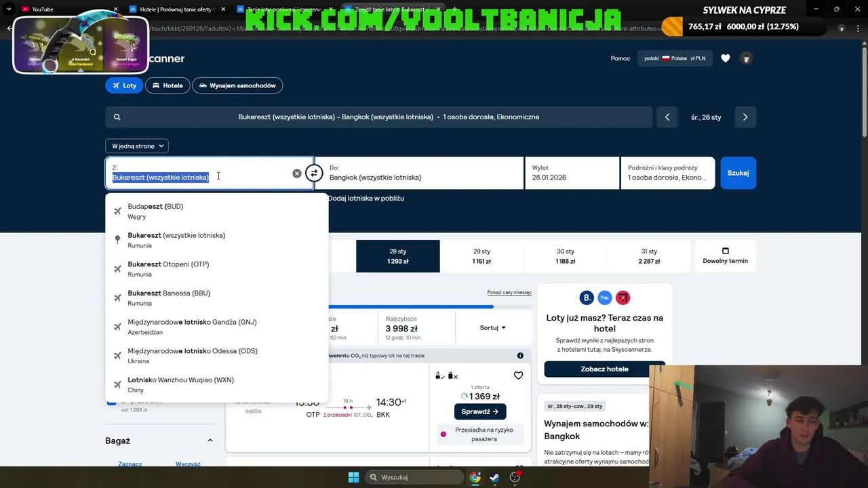Switch to the Wynajem samochodów tab
Image resolution: width=868 pixels, height=488 pixels.
point(237,85)
